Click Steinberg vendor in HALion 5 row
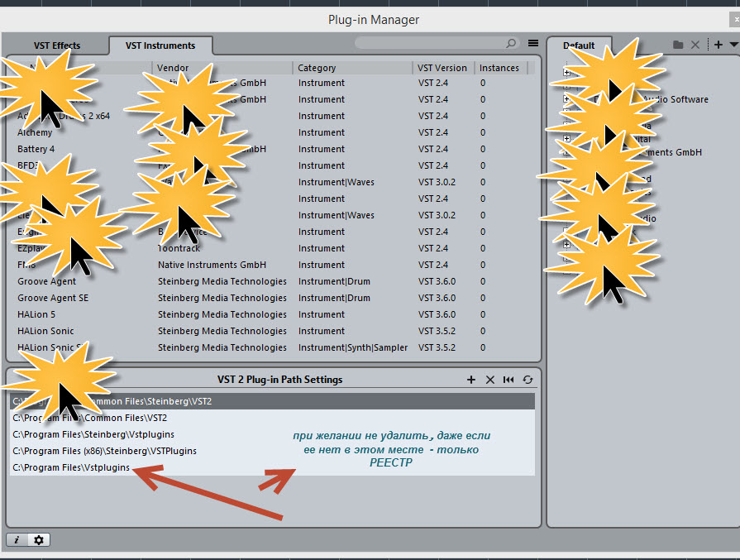 coord(222,314)
